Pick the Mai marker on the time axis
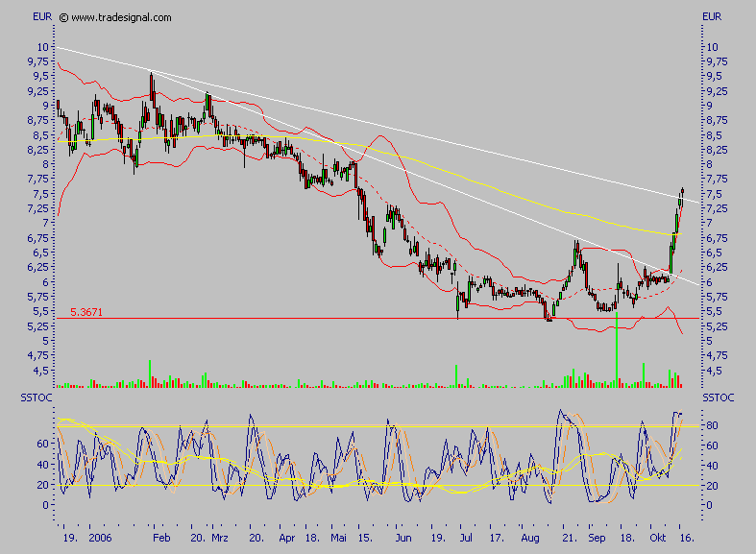The height and width of the screenshot is (554, 756). coord(339,541)
